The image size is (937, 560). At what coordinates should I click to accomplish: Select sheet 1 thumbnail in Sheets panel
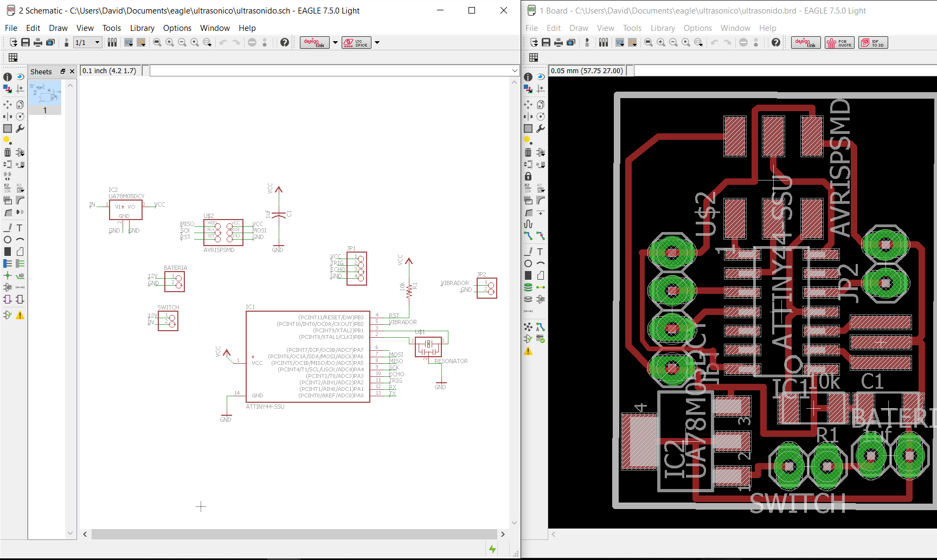click(45, 98)
